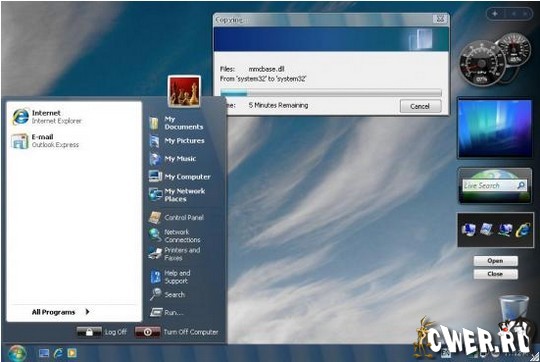
Task: Click Internet Explorer icon in launcher gadget
Action: 523,230
